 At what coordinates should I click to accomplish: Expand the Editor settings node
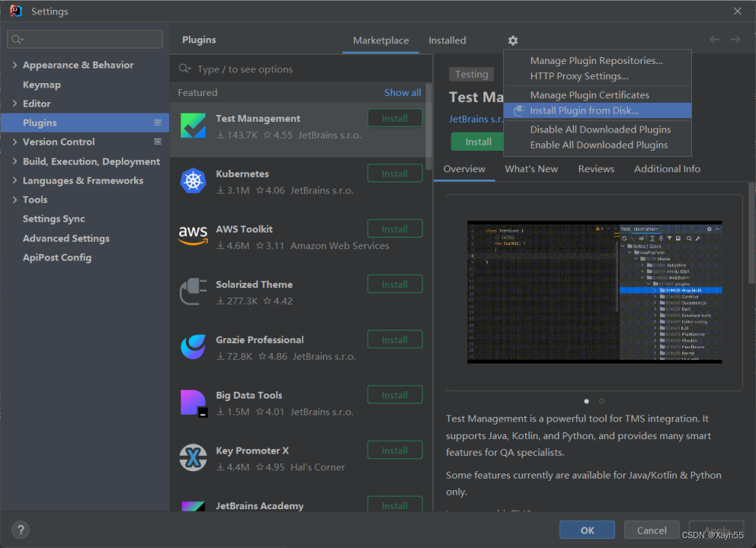tap(14, 104)
